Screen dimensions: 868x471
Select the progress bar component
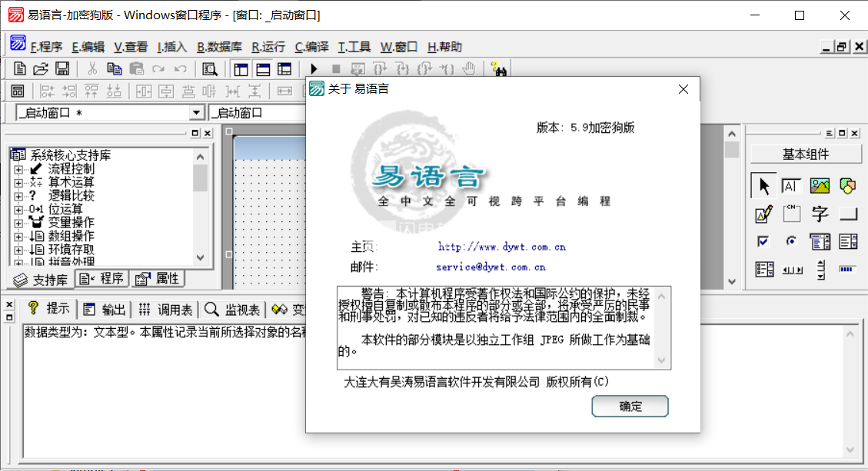click(x=847, y=270)
